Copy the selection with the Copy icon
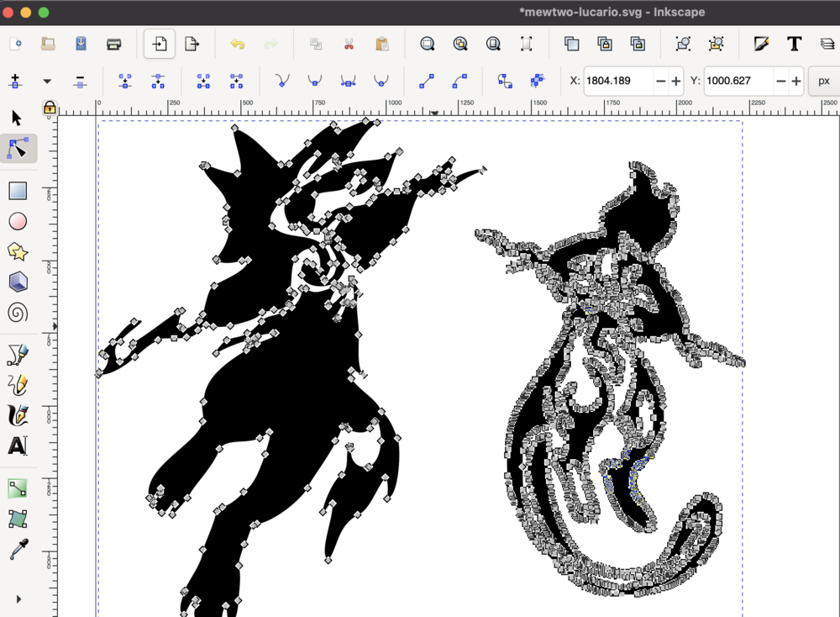 (316, 44)
